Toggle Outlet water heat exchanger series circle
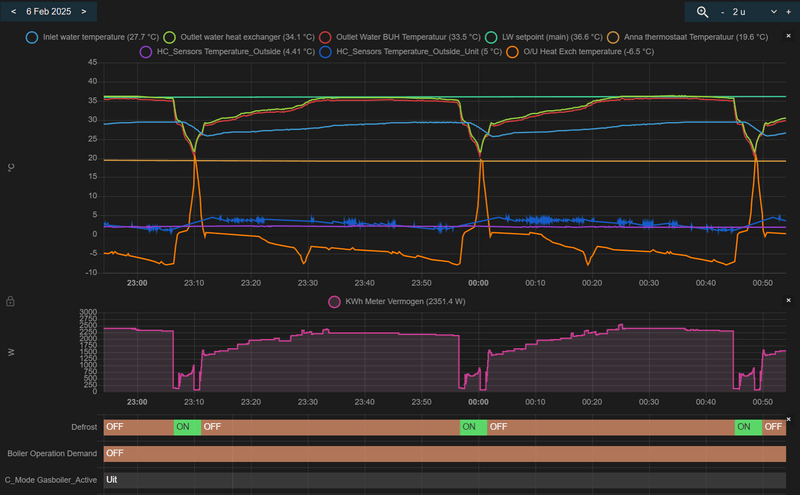 pyautogui.click(x=169, y=37)
